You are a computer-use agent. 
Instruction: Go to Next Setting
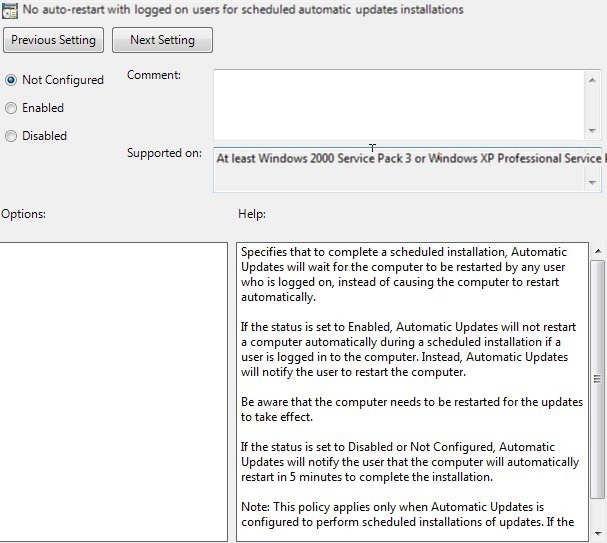(162, 40)
